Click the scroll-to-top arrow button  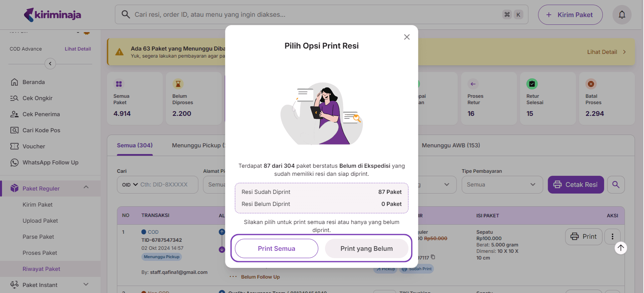pos(621,248)
